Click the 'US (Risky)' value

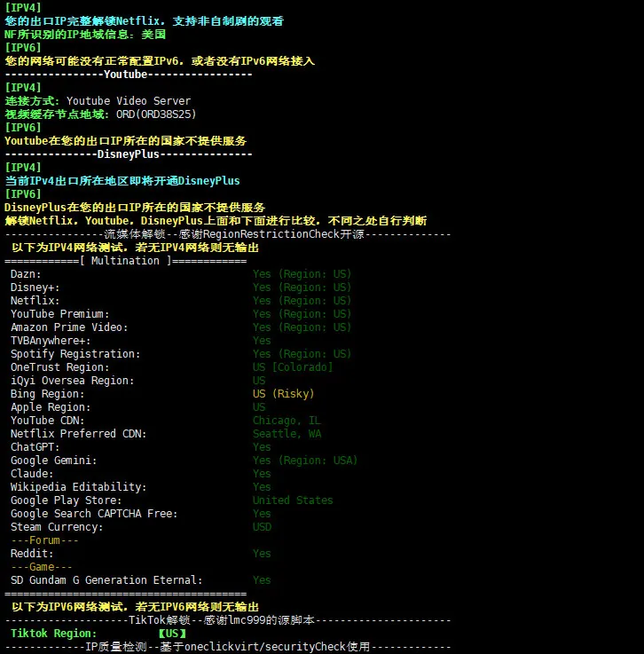tap(284, 394)
